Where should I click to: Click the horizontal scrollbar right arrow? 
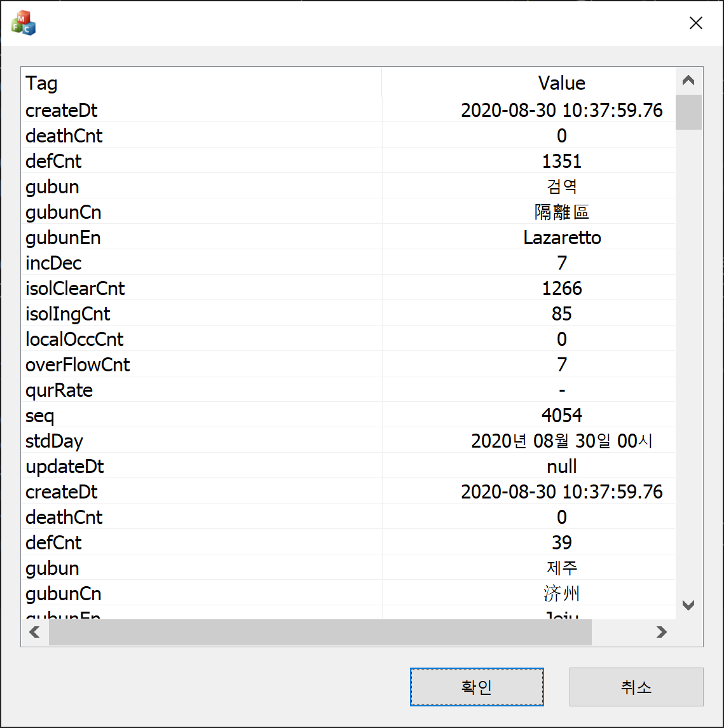tap(661, 632)
